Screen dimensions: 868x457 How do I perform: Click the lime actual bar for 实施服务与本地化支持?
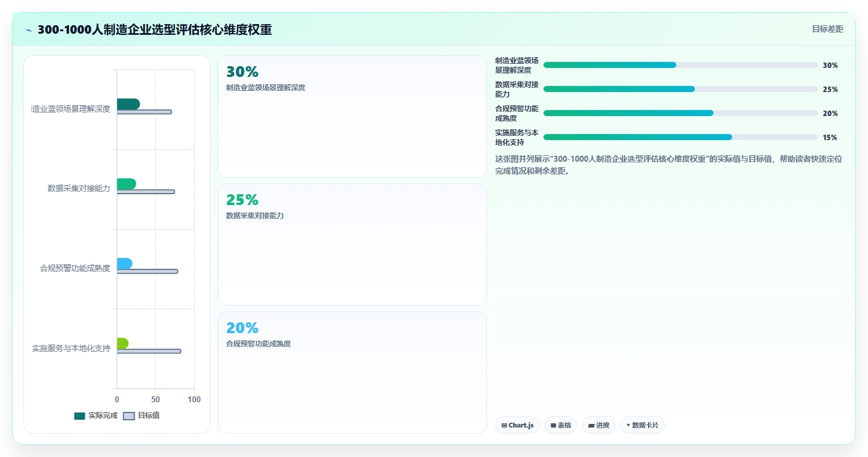tap(123, 343)
